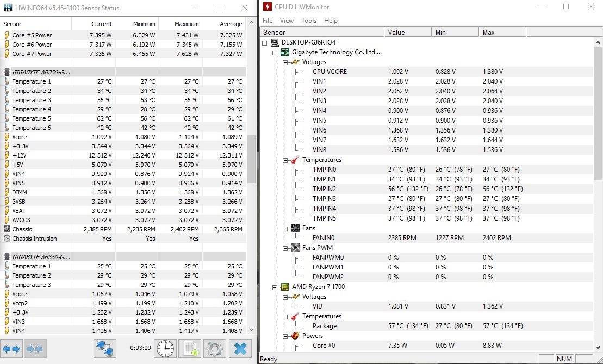The width and height of the screenshot is (603, 364).
Task: Click the lightning icon beside VBAT row
Action: point(7,211)
